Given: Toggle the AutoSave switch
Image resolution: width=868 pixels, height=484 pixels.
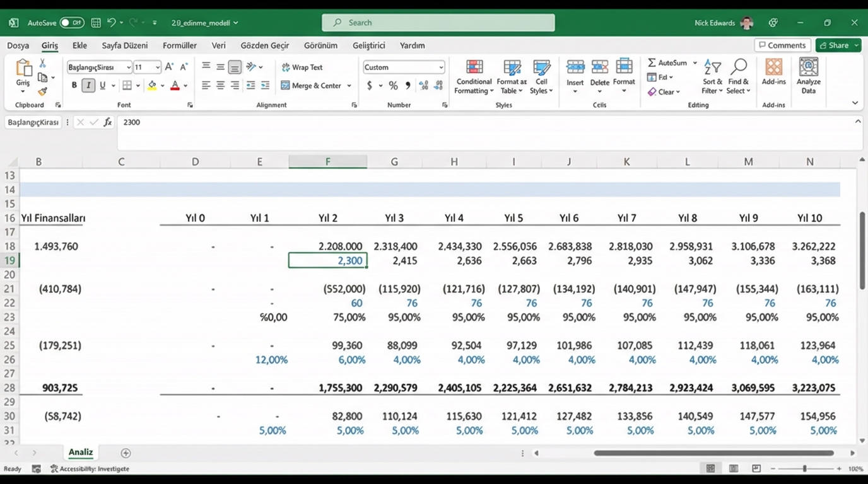Looking at the screenshot, I should tap(72, 23).
